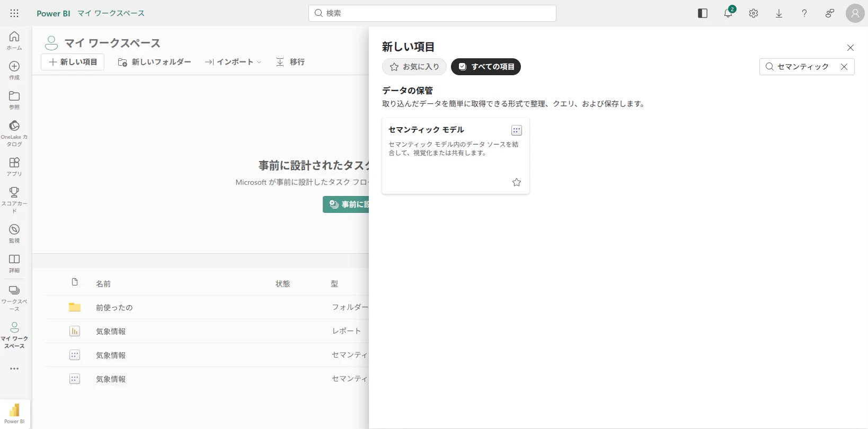Open notifications bell
The width and height of the screenshot is (868, 429).
(x=728, y=13)
